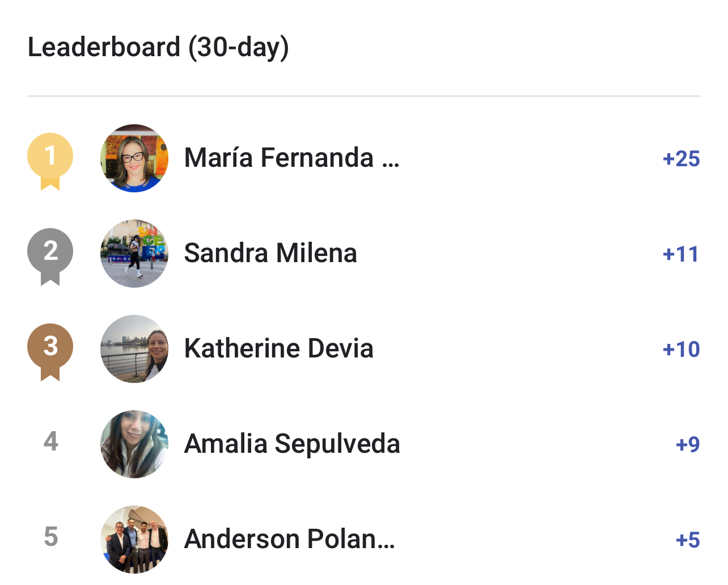This screenshot has height=585, width=728.
Task: Open Sandra Milena's profile picture
Action: tap(134, 254)
